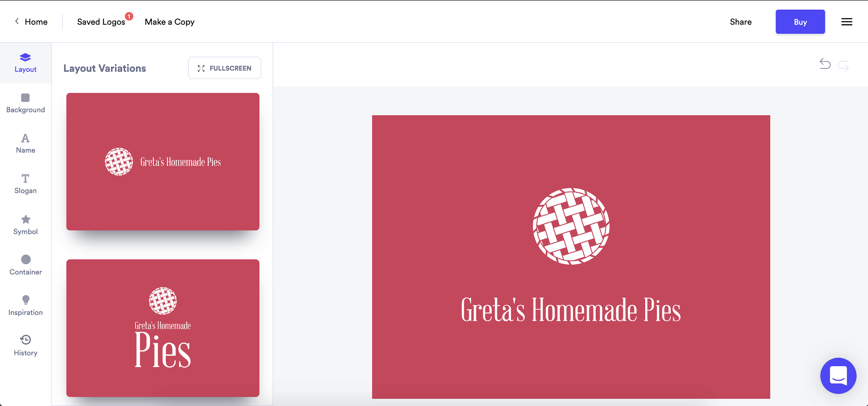Image resolution: width=868 pixels, height=406 pixels.
Task: Click Make a Copy option
Action: click(x=169, y=21)
